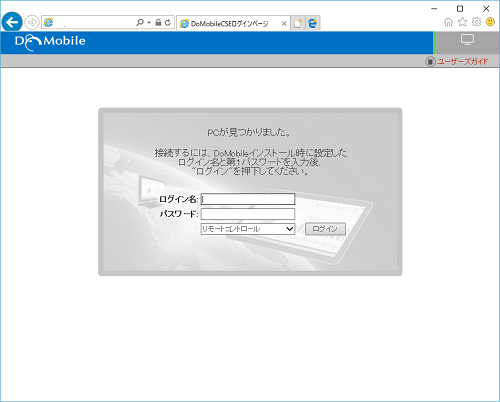
Task: Click the security lock icon
Action: (158, 22)
